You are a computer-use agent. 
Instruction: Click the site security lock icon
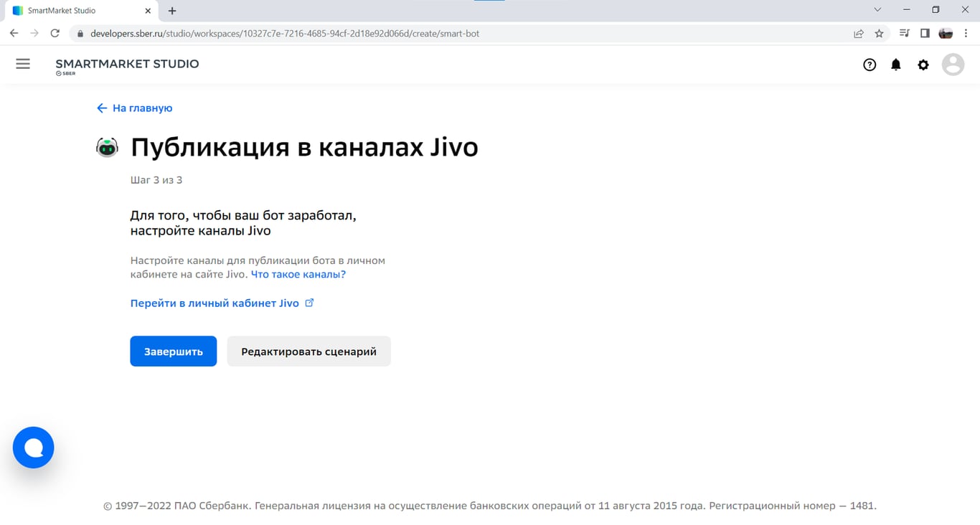tap(81, 33)
